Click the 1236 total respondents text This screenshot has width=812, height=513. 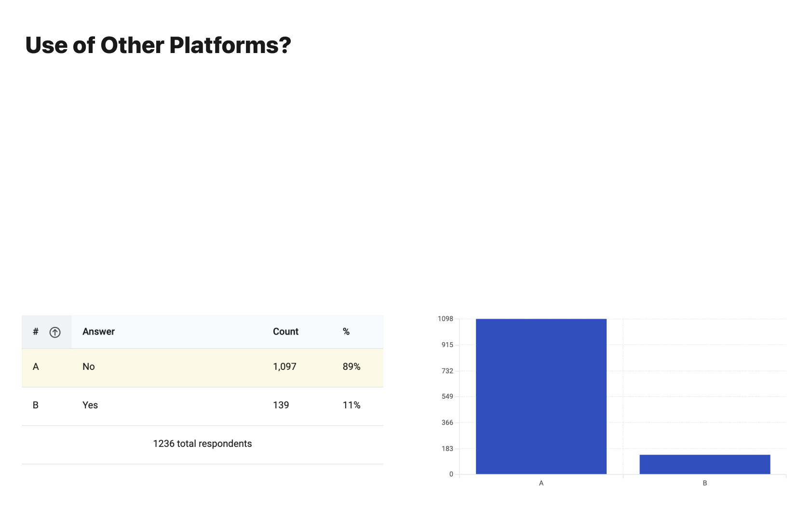[203, 444]
